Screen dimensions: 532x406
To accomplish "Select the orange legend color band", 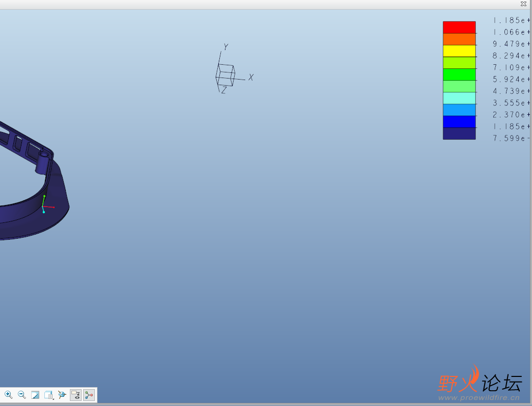I will click(459, 39).
